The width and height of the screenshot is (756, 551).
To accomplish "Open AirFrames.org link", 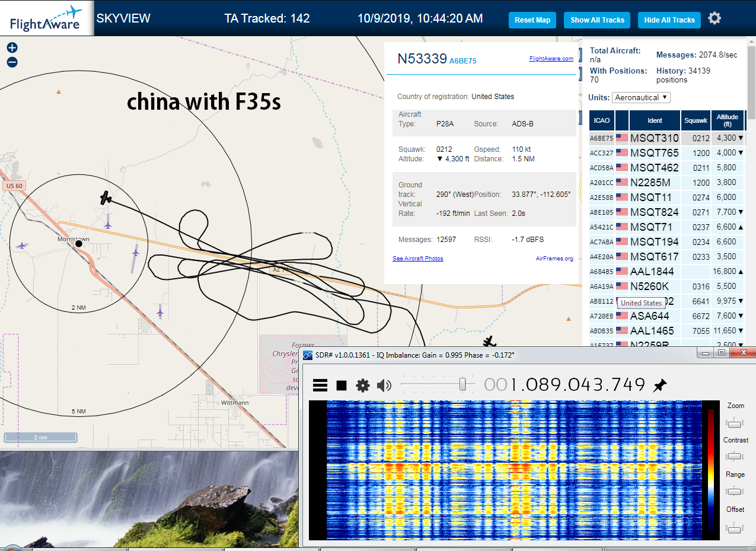I will (x=554, y=259).
